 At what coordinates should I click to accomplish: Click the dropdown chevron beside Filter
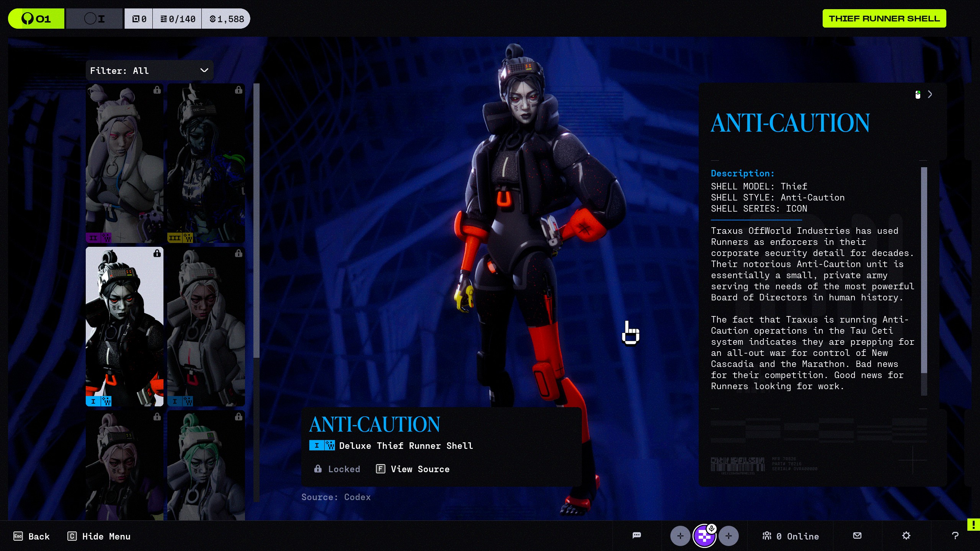pos(204,70)
